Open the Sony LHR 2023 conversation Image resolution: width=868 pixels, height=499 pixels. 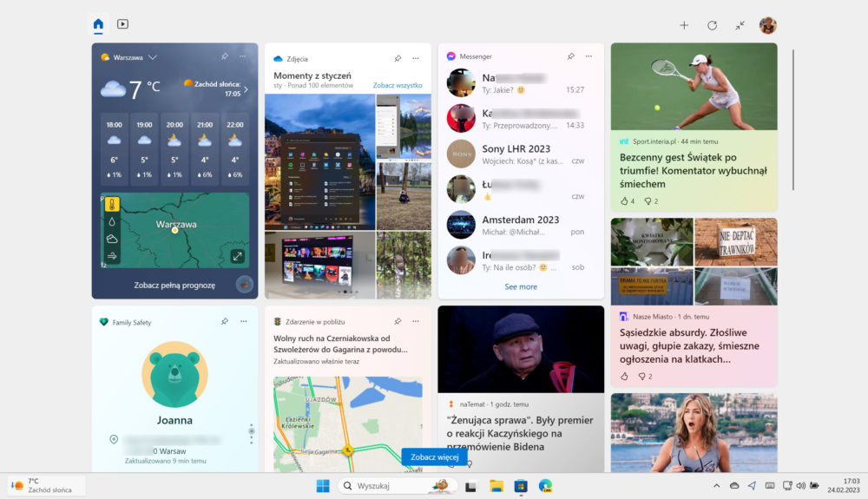click(520, 154)
